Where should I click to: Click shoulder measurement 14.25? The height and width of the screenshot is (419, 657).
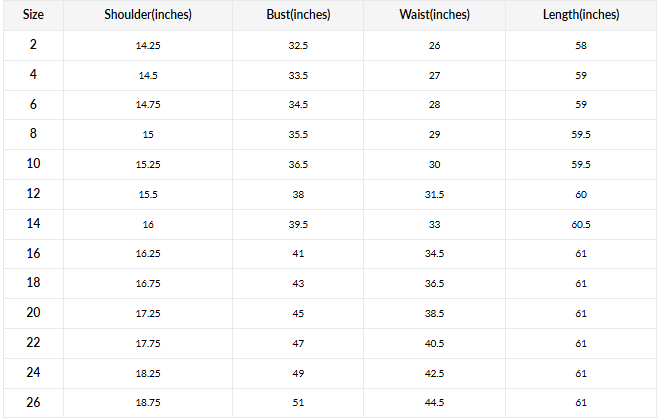pyautogui.click(x=148, y=45)
